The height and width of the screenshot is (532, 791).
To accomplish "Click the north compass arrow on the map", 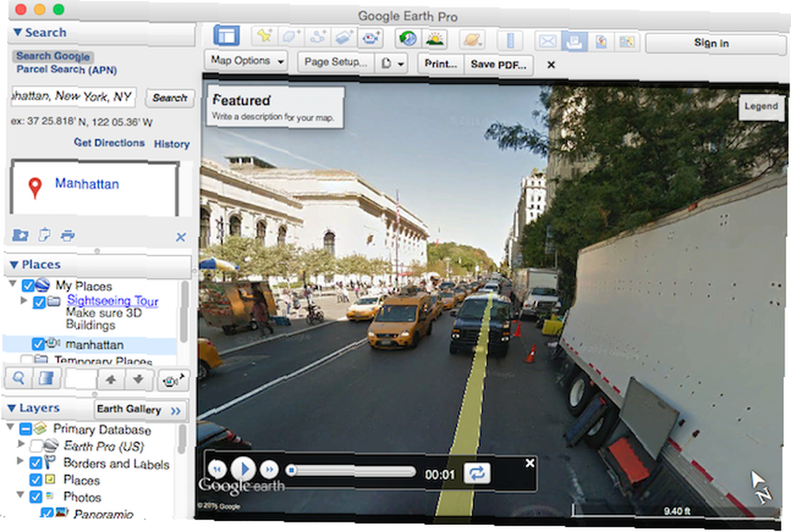I will point(760,487).
